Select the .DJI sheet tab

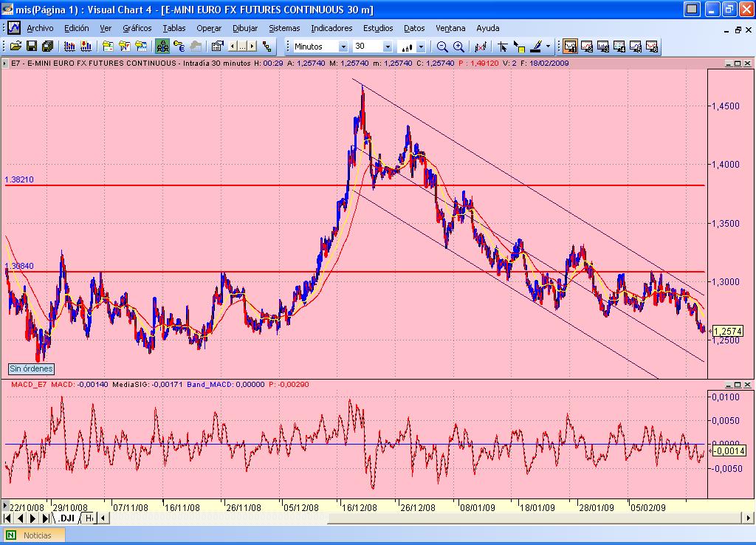coord(66,518)
